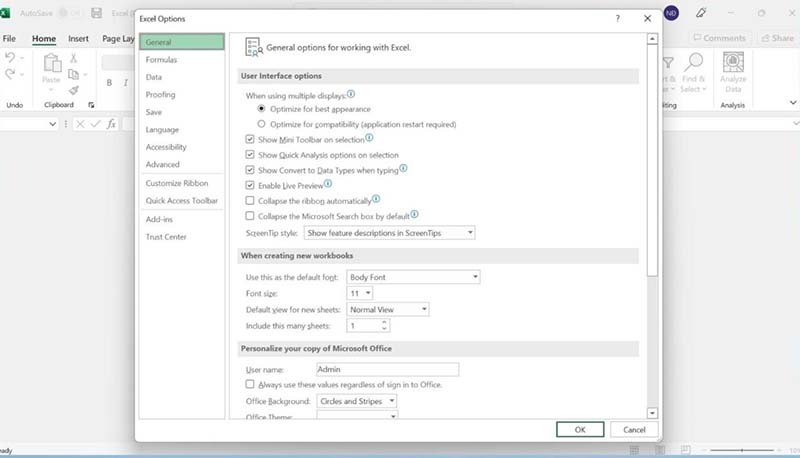The width and height of the screenshot is (800, 458).
Task: Click the Italic I icon
Action: [126, 83]
